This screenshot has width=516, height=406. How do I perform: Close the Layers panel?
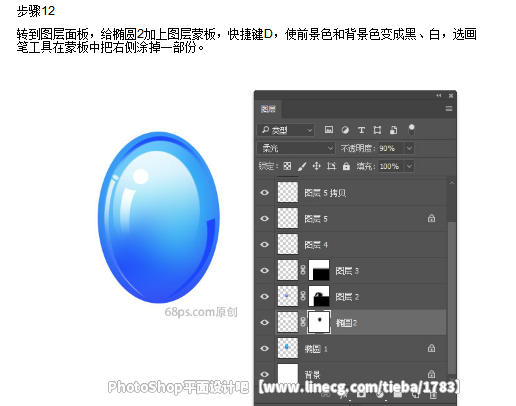click(x=451, y=96)
